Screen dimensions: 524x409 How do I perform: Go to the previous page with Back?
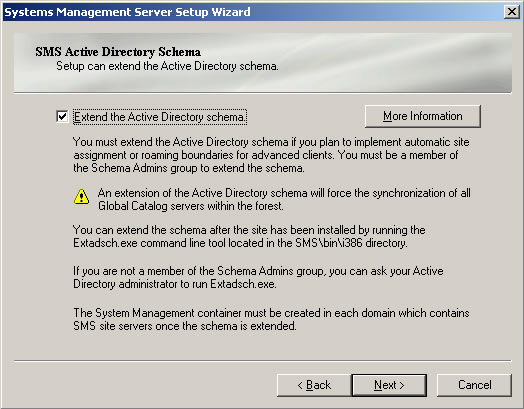click(314, 385)
